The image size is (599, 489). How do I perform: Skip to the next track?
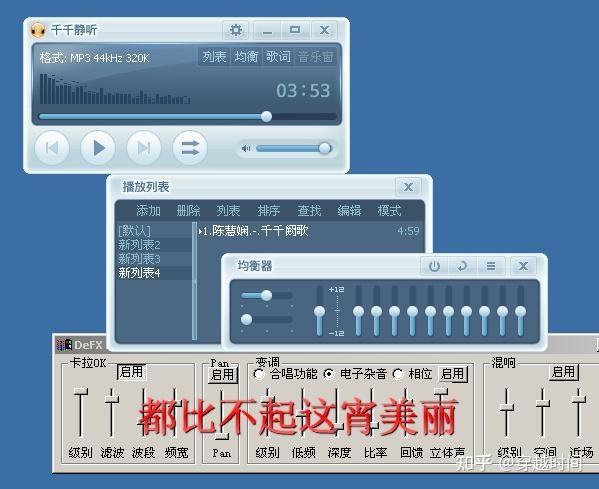coord(144,148)
